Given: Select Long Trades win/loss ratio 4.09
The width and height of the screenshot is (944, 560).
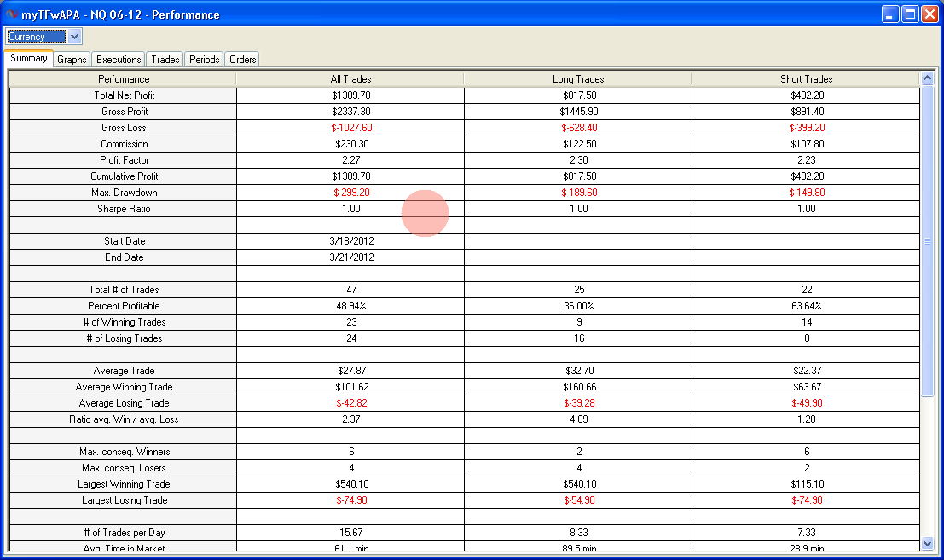Looking at the screenshot, I should (x=578, y=420).
